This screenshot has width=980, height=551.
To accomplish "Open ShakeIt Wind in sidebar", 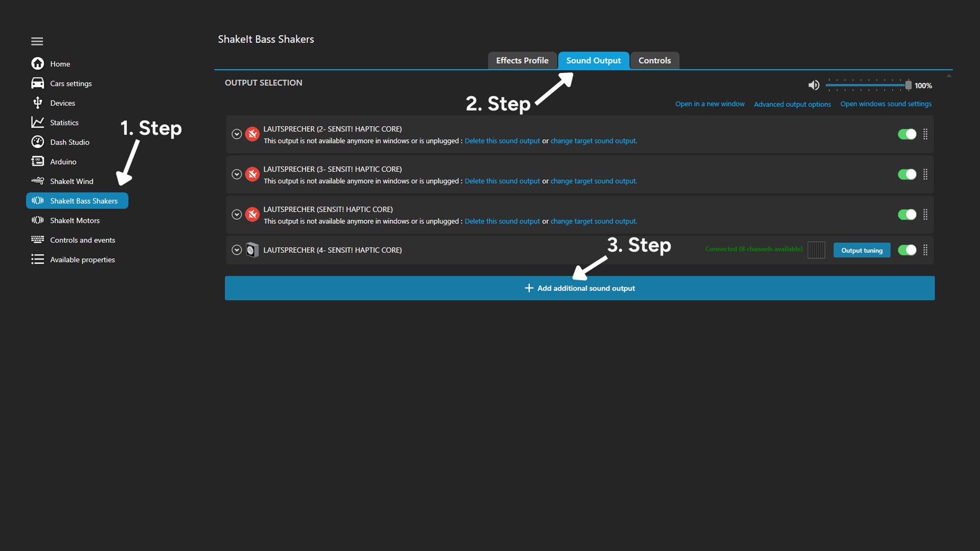I will [71, 181].
